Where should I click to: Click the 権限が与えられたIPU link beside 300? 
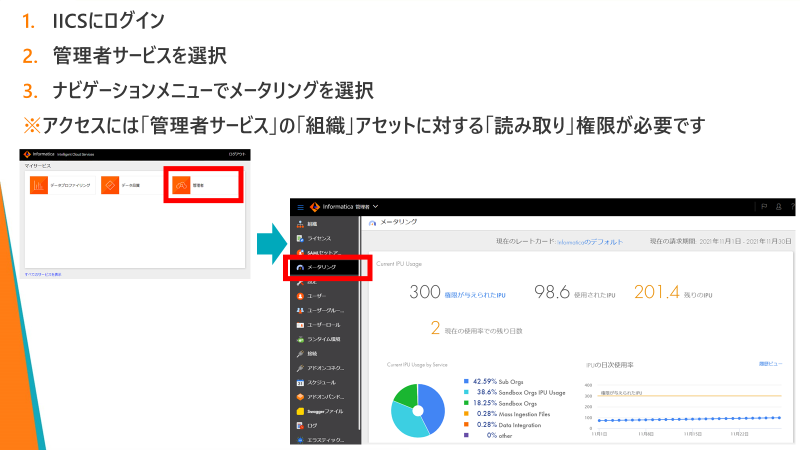pyautogui.click(x=475, y=295)
